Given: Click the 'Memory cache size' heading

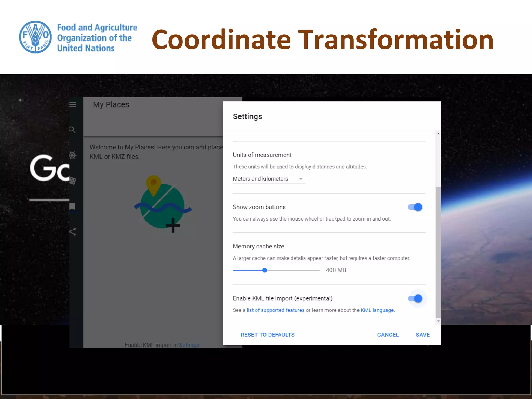Looking at the screenshot, I should (258, 246).
